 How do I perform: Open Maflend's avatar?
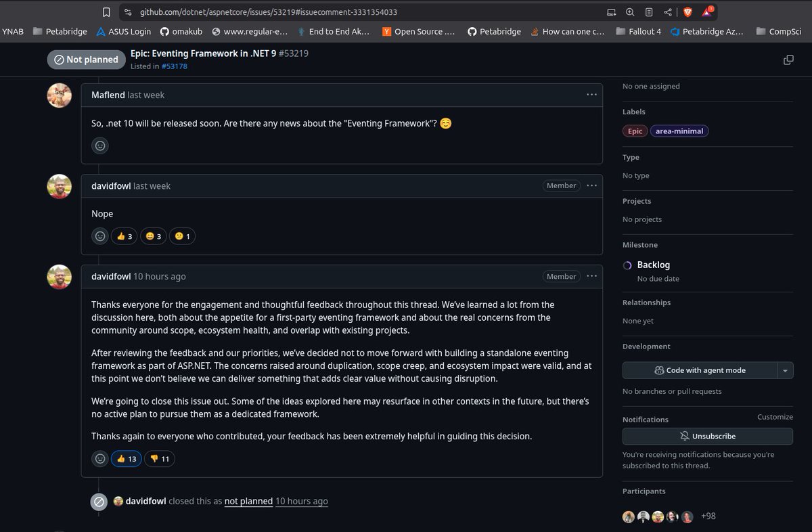pyautogui.click(x=60, y=95)
